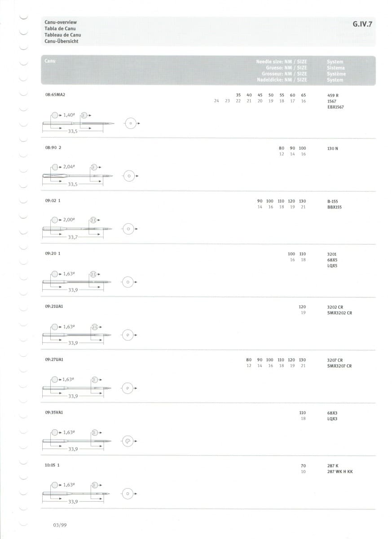The width and height of the screenshot is (392, 539).
Task: Click the cross-section circle icon for 10:05 1
Action: [x=128, y=494]
